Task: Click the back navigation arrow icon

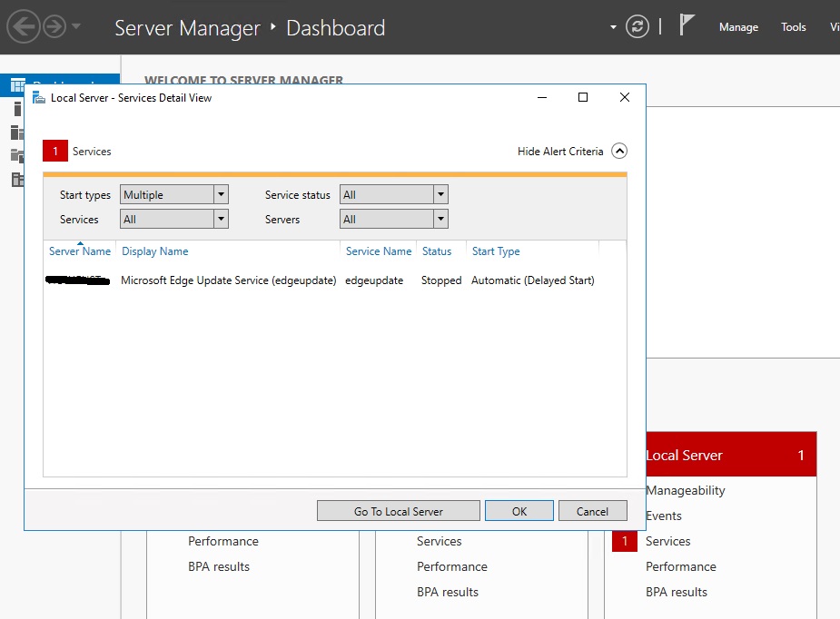Action: 23,26
